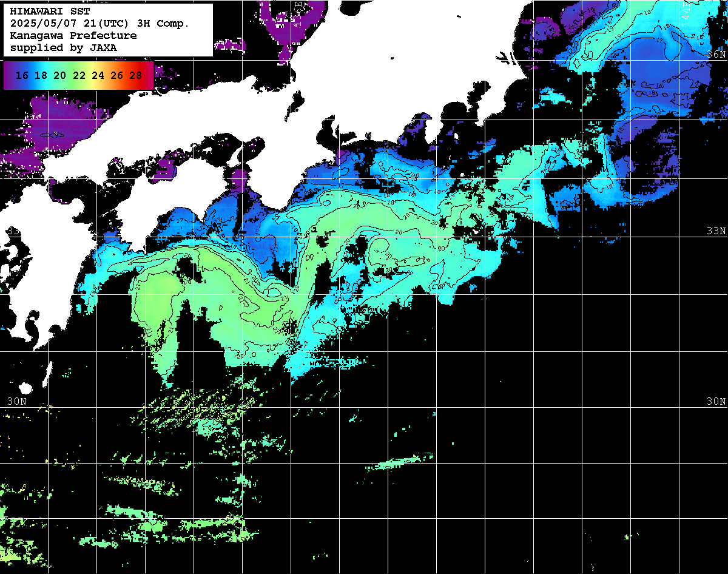Click the 22 value on the color legend
The width and height of the screenshot is (728, 574).
(x=79, y=76)
